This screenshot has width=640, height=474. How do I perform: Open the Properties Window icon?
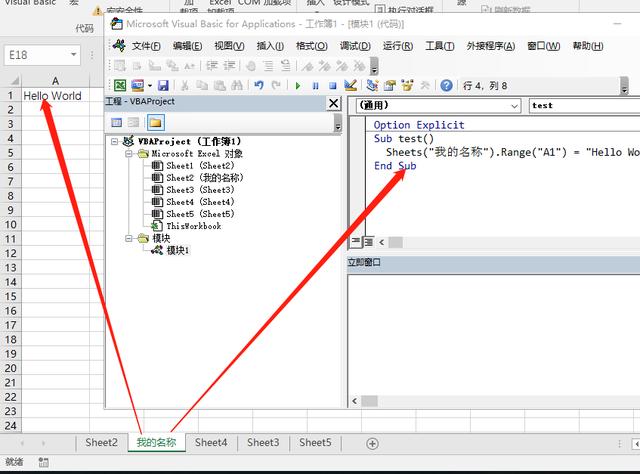(390, 85)
